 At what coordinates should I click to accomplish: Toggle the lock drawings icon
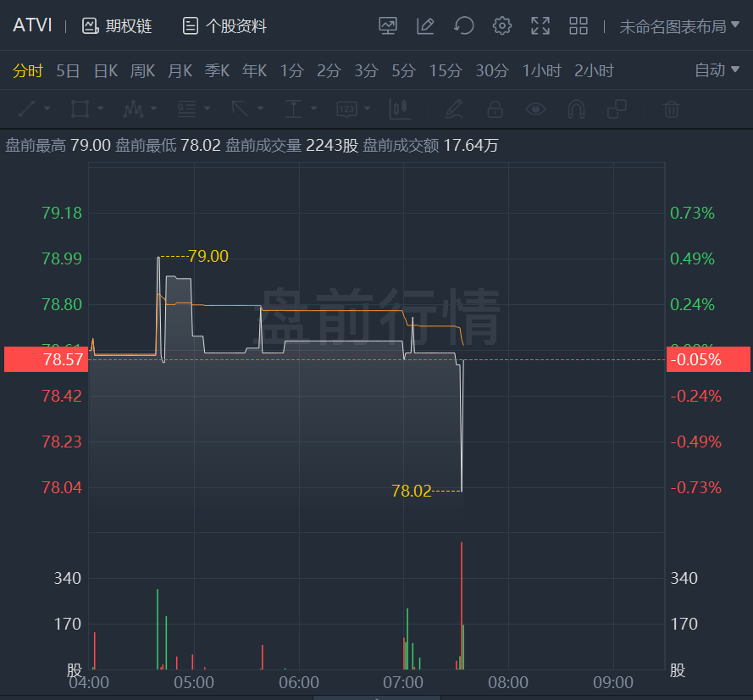[x=495, y=109]
